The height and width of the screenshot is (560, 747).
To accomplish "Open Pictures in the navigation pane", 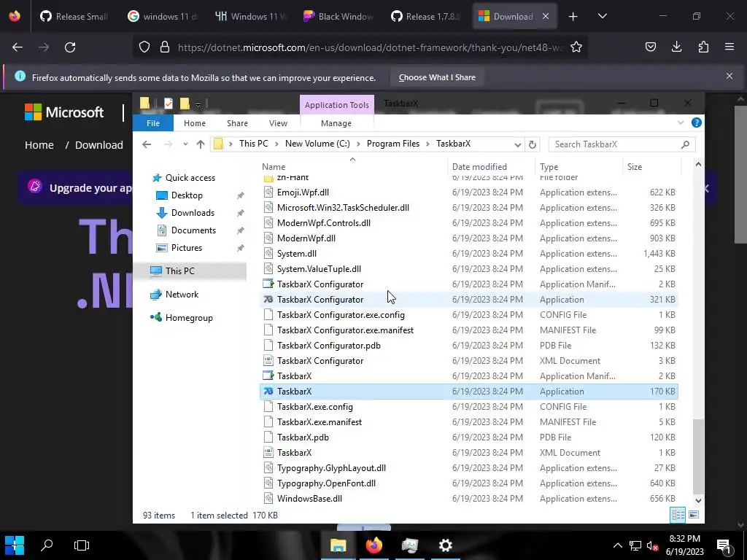I will [x=186, y=248].
